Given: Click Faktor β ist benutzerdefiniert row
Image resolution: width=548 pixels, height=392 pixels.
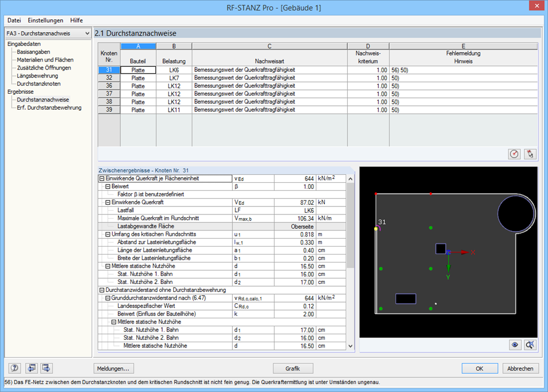Looking at the screenshot, I should point(222,194).
